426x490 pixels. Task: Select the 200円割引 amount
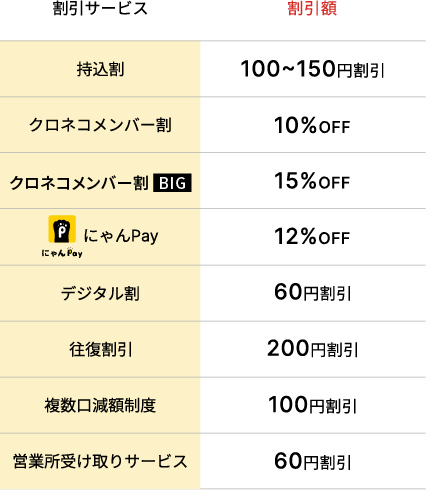[313, 348]
